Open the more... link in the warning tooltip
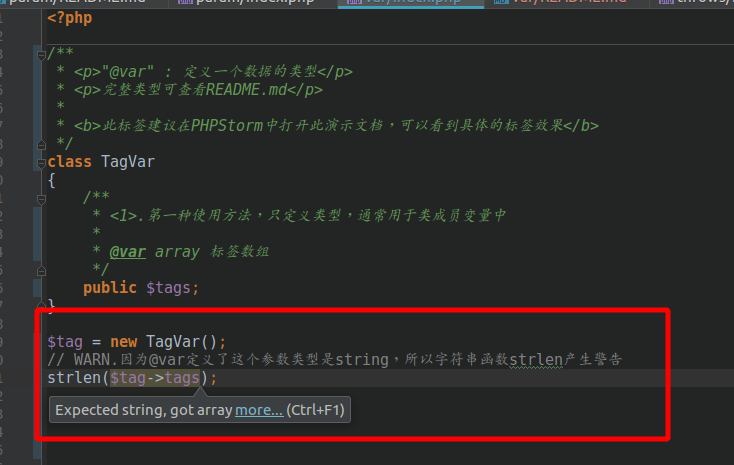This screenshot has width=734, height=465. (x=259, y=410)
